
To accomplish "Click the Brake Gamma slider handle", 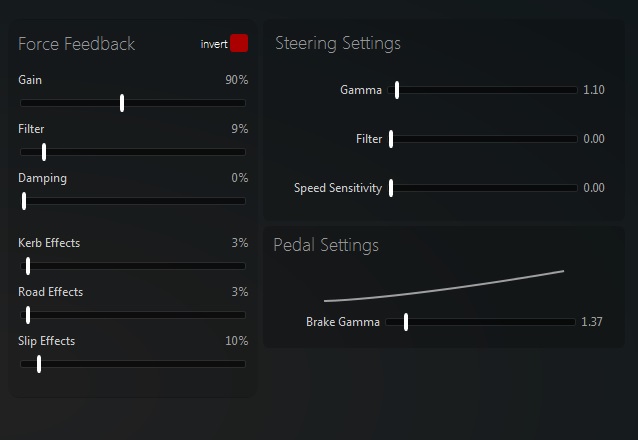I will coord(406,322).
